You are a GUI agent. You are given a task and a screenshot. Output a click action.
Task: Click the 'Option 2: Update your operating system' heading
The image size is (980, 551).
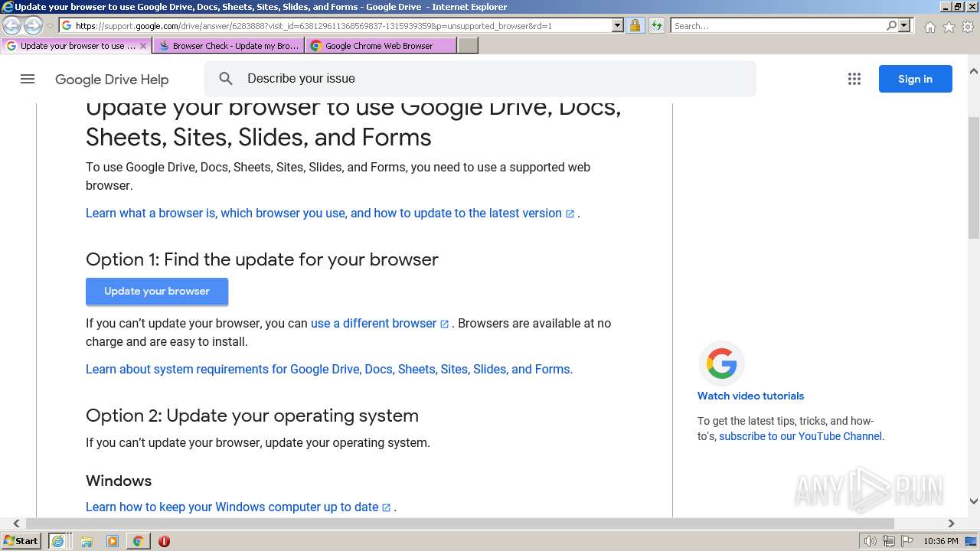(252, 416)
